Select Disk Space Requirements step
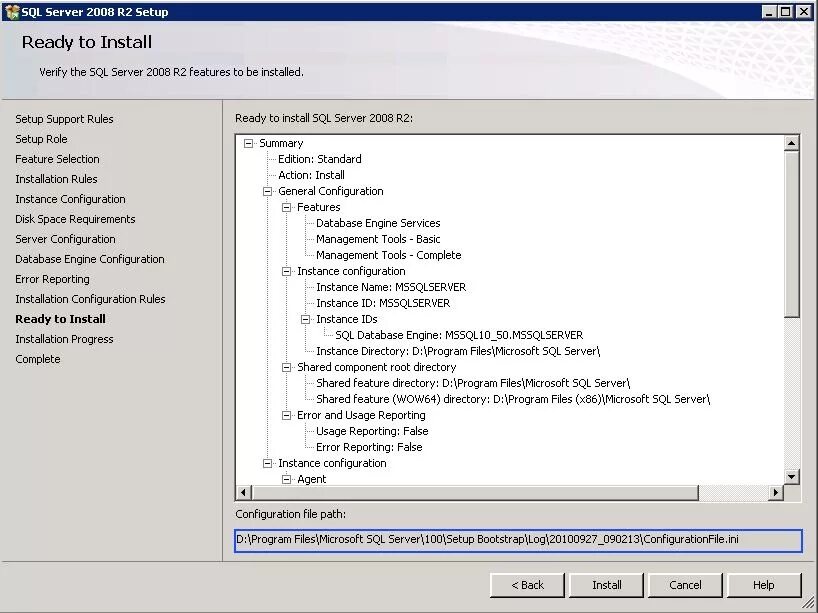Screen dimensions: 818x613 [75, 219]
